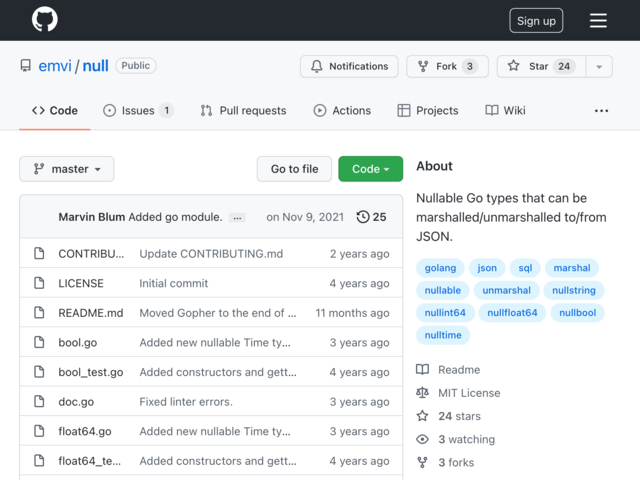Expand commit message ellipsis after Added go module
The width and height of the screenshot is (640, 480).
(237, 218)
